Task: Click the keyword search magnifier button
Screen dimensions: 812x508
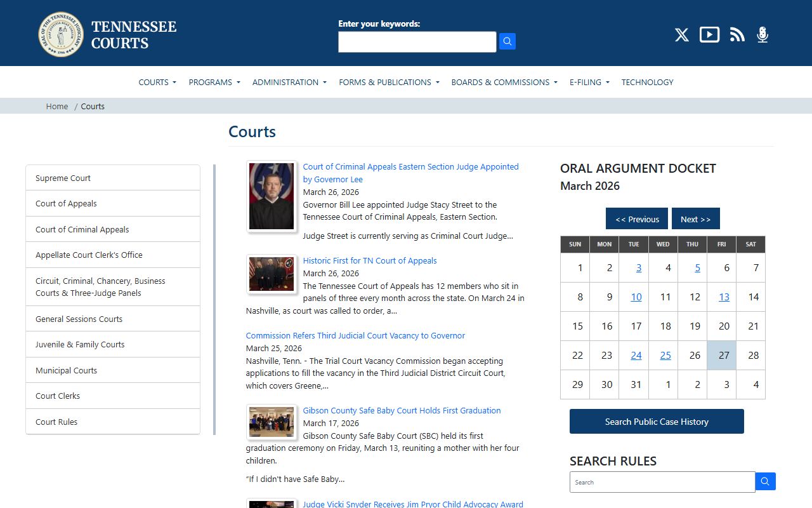Action: click(507, 41)
